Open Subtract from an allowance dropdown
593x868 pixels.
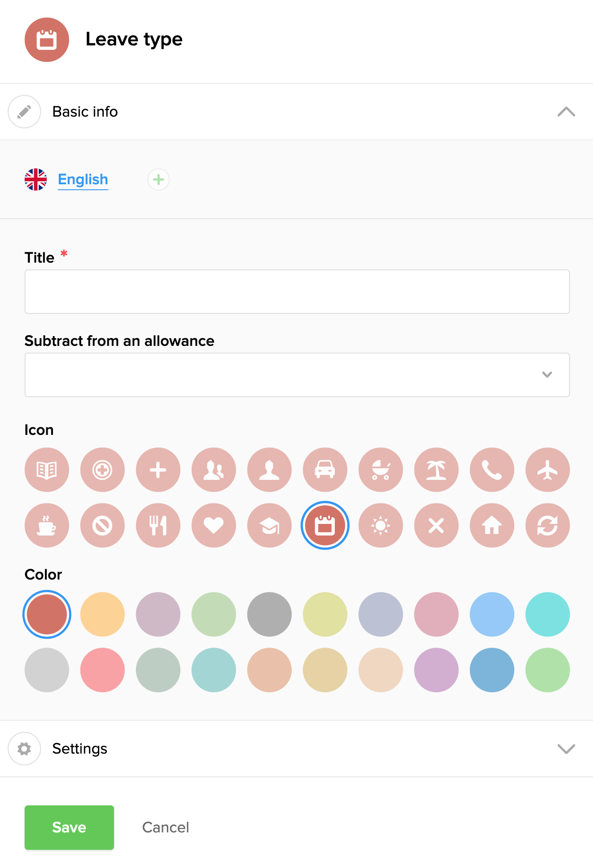[x=297, y=375]
